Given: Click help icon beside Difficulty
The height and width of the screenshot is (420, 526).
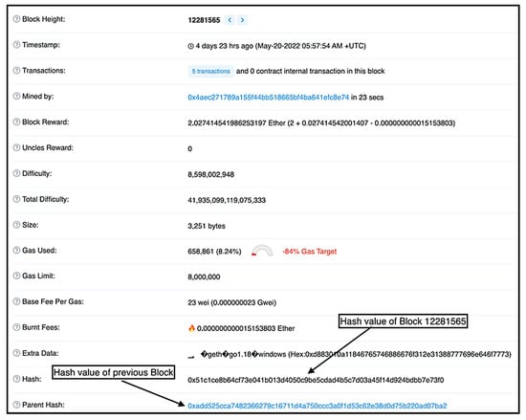Looking at the screenshot, I should 16,173.
